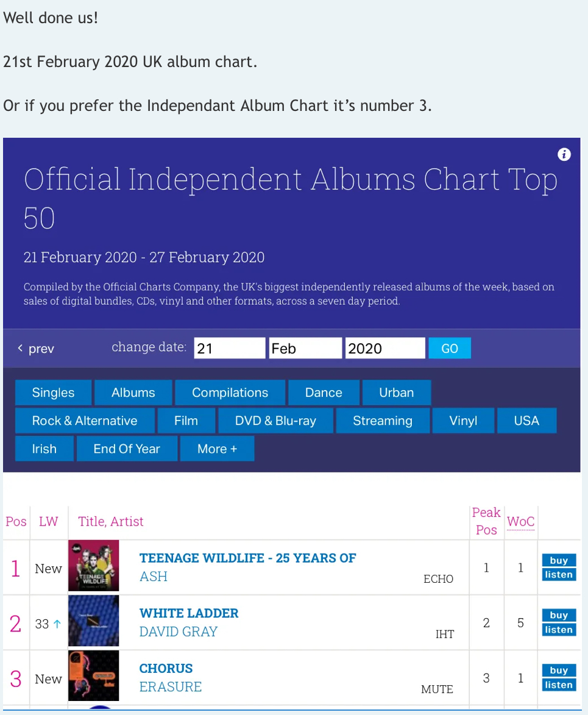Viewport: 588px width, 715px height.
Task: Open the ERASURE artist link
Action: click(x=171, y=687)
